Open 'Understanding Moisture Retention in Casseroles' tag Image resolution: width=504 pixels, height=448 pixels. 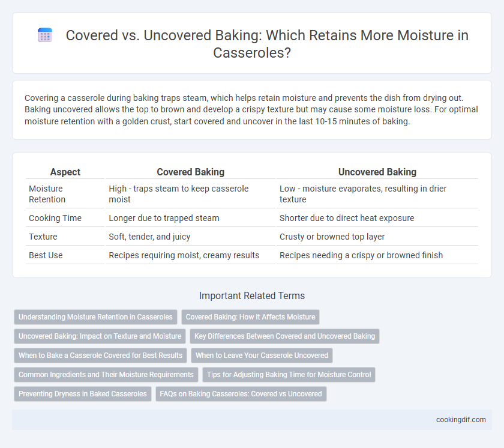[x=95, y=317]
